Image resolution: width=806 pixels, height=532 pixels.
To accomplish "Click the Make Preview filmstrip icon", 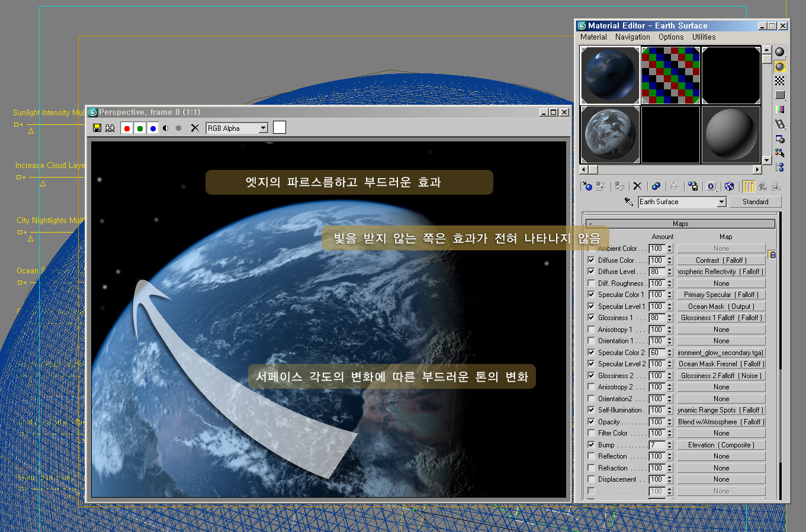I will [780, 124].
